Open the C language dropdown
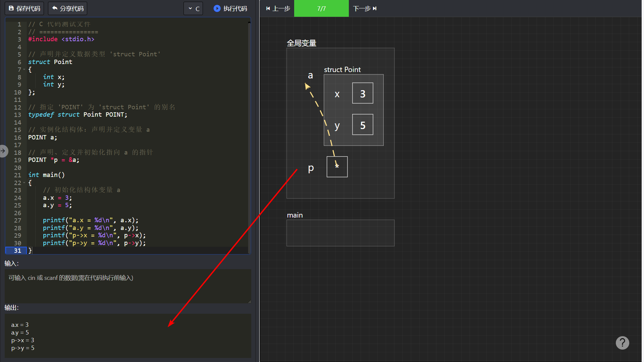This screenshot has width=644, height=362. pyautogui.click(x=194, y=8)
